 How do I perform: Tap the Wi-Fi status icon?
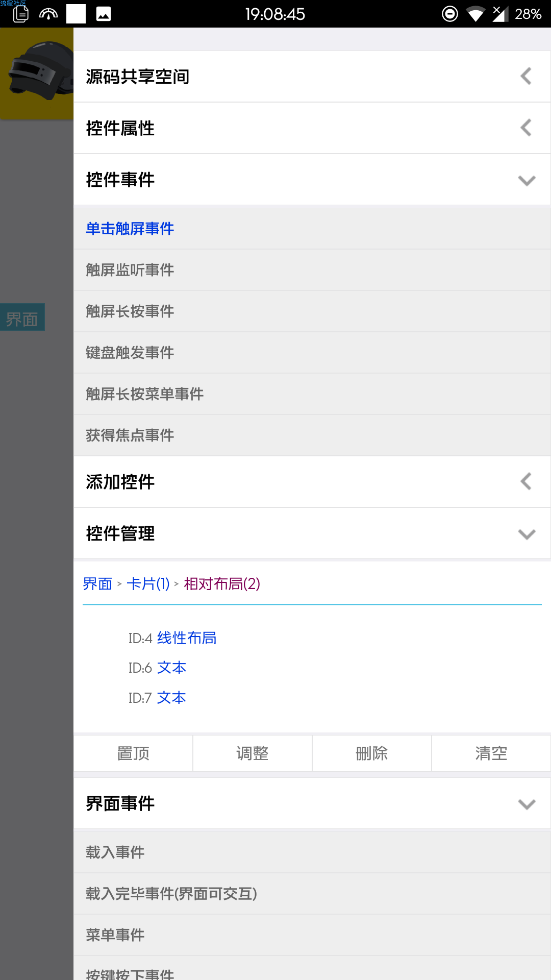(475, 14)
